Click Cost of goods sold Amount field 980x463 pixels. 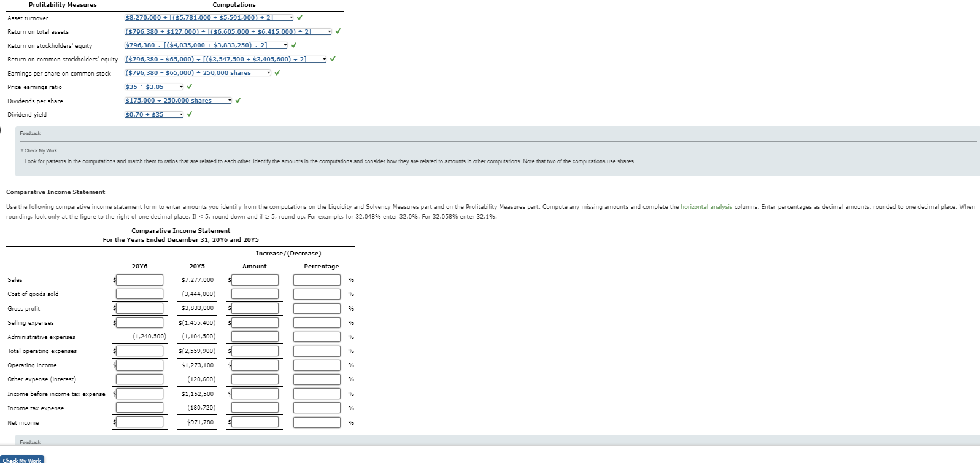coord(255,294)
